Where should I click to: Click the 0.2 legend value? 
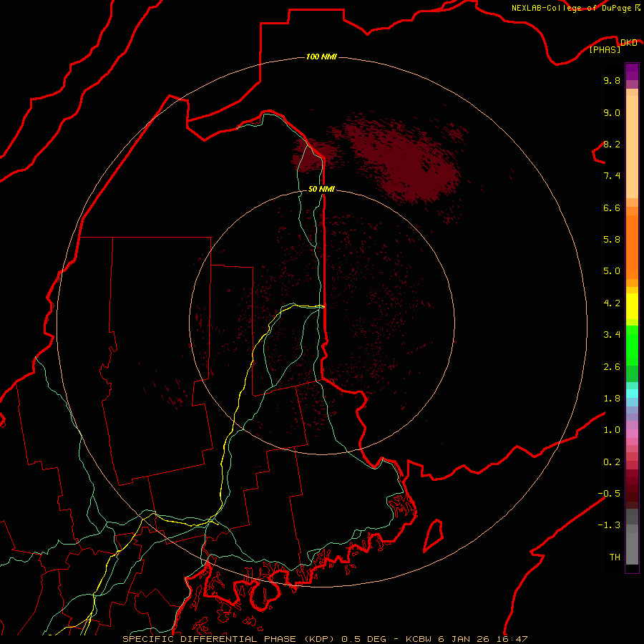point(612,462)
